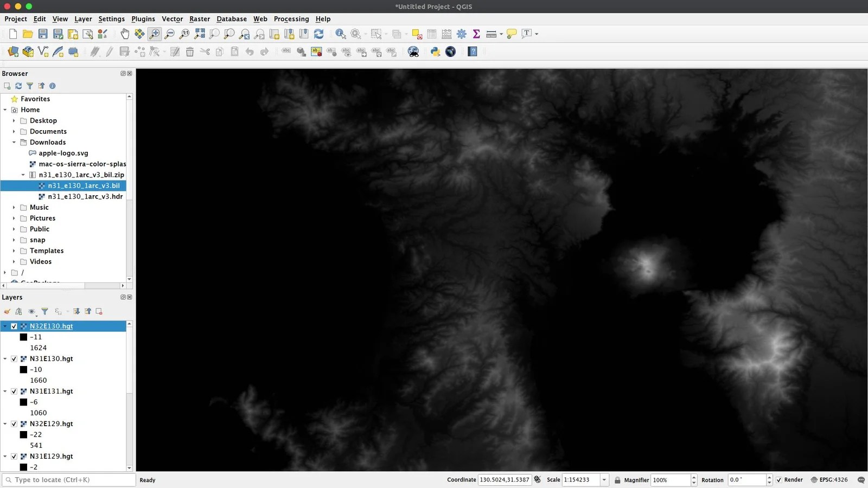Click the Pan Map to Selection icon
868x488 pixels.
point(139,34)
